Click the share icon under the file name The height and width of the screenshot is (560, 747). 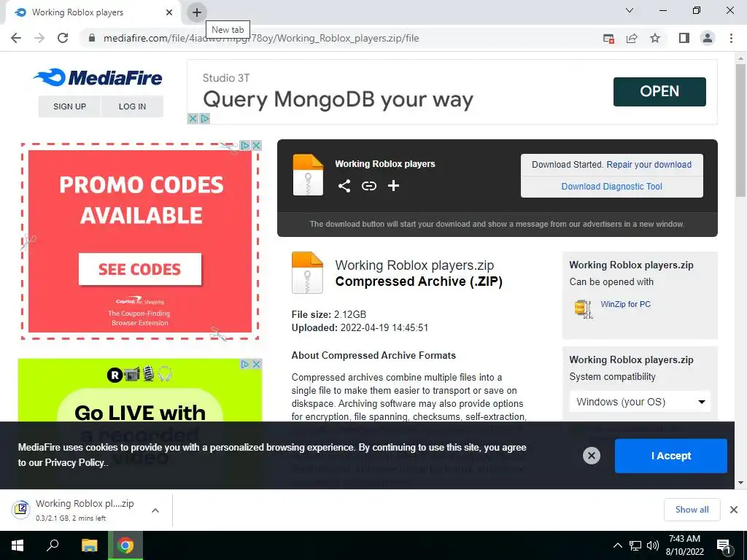pos(344,186)
